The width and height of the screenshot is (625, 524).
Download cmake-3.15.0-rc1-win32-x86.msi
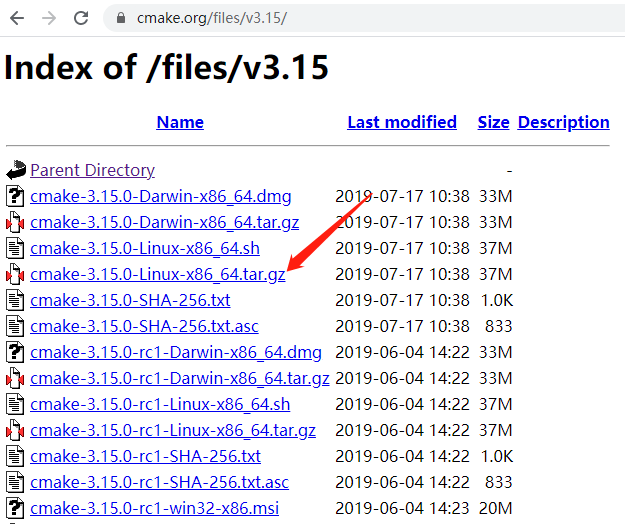click(x=155, y=508)
